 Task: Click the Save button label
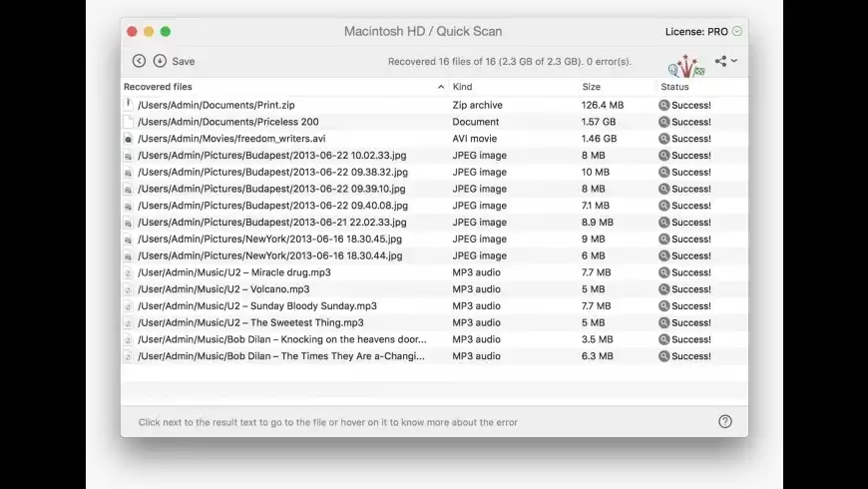184,62
